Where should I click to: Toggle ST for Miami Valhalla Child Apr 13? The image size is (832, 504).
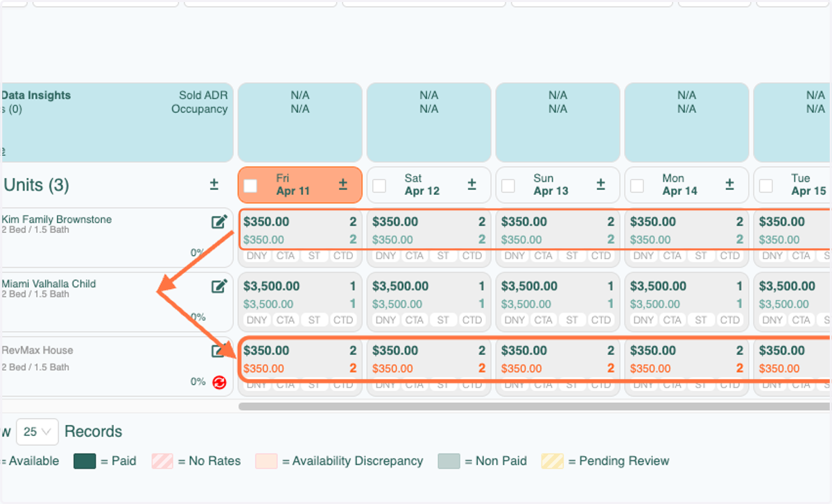click(x=572, y=320)
